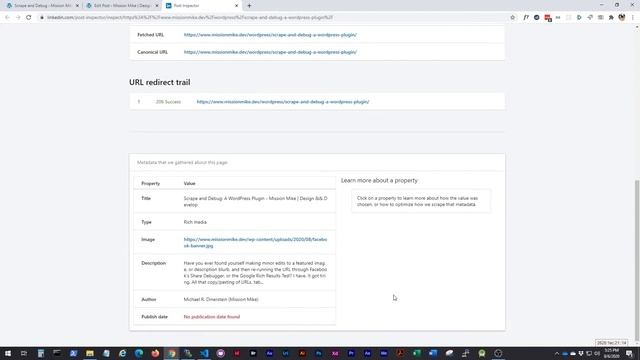Viewport: 640px width, 360px height.
Task: Select the Title property row
Action: [235, 202]
